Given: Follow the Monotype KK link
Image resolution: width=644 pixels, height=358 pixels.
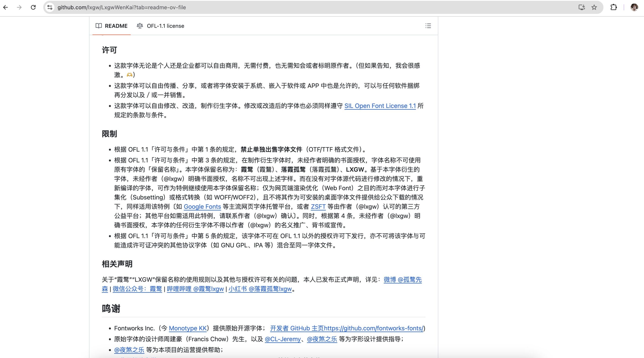Looking at the screenshot, I should 188,328.
